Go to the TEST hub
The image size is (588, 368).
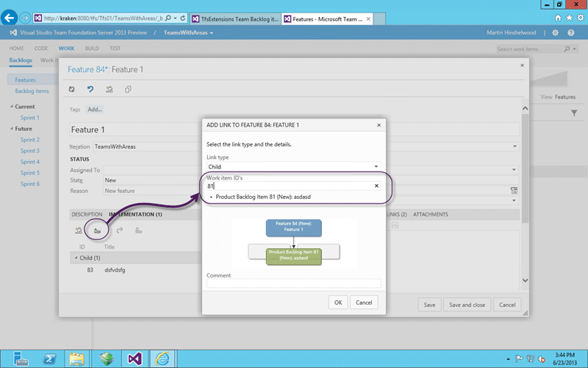coord(115,49)
